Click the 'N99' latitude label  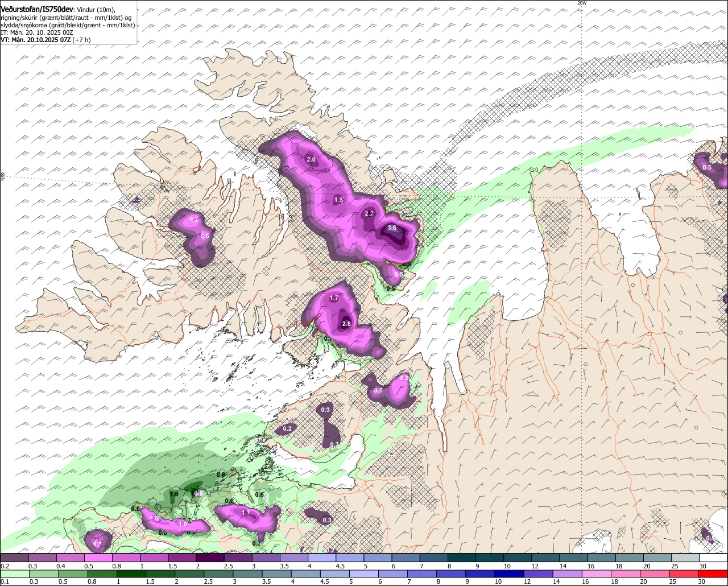tap(3, 177)
